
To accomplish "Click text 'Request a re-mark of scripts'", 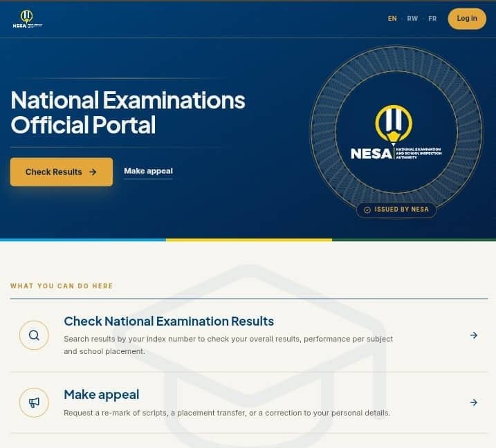I will coord(116,413).
